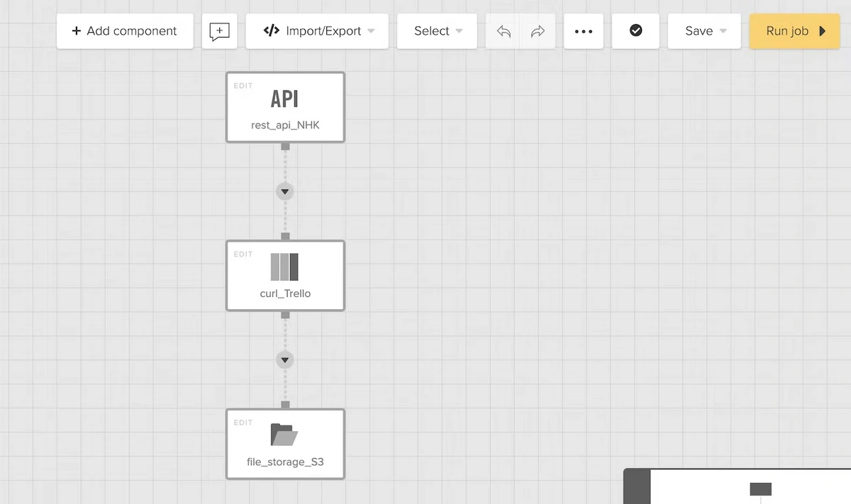Viewport: 851px width, 504px height.
Task: Click the file_storage_S3 component label
Action: [285, 462]
